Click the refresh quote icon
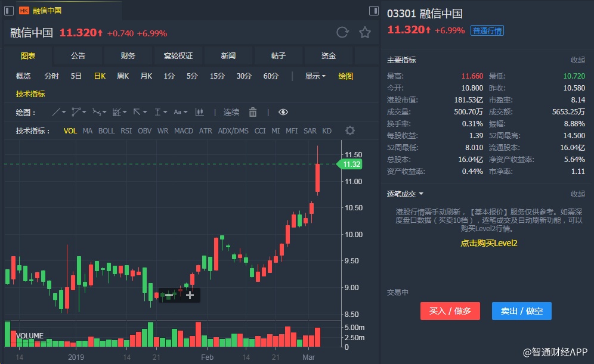The image size is (594, 364). (x=342, y=33)
